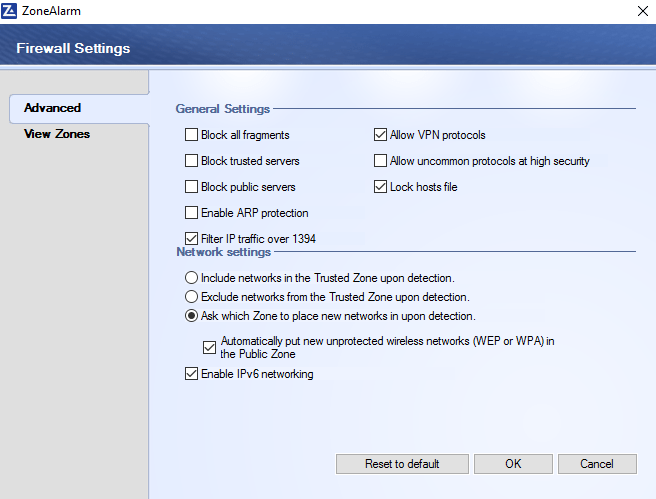Check Block public servers
The width and height of the screenshot is (656, 499).
pos(191,187)
